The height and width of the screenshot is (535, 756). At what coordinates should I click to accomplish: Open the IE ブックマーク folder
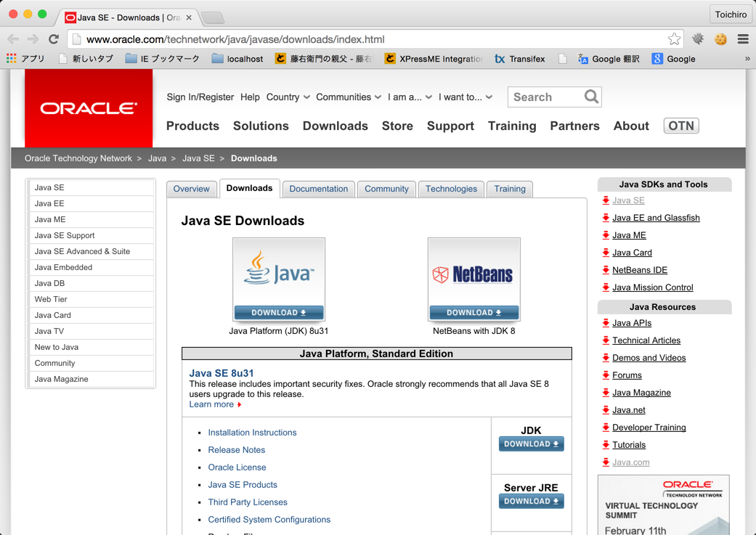163,59
